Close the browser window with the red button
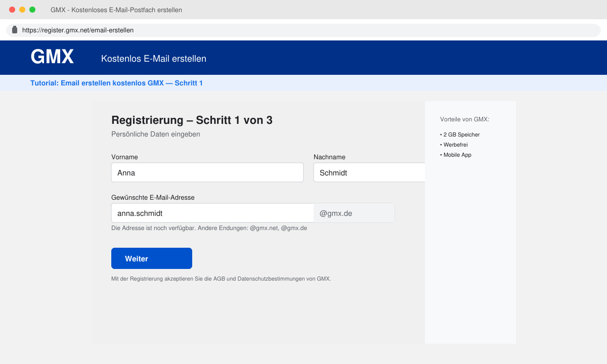 tap(12, 10)
